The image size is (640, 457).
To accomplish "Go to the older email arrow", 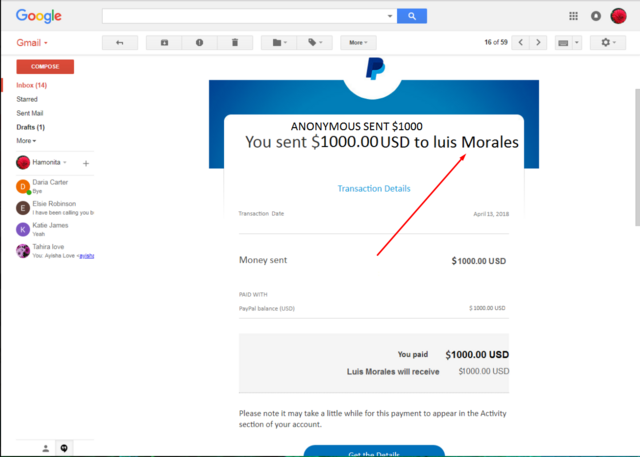I will pyautogui.click(x=538, y=42).
